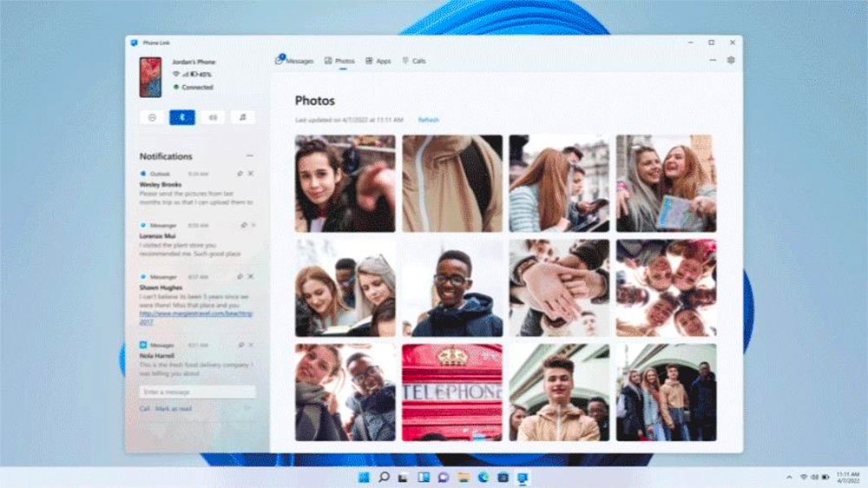The image size is (868, 488).
Task: Open the two laughing women with map photo
Action: pos(666,183)
